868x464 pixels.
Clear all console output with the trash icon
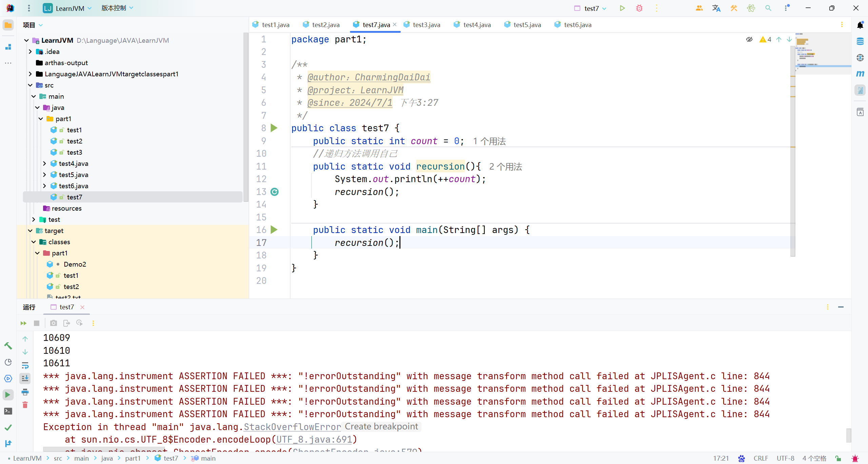[25, 405]
